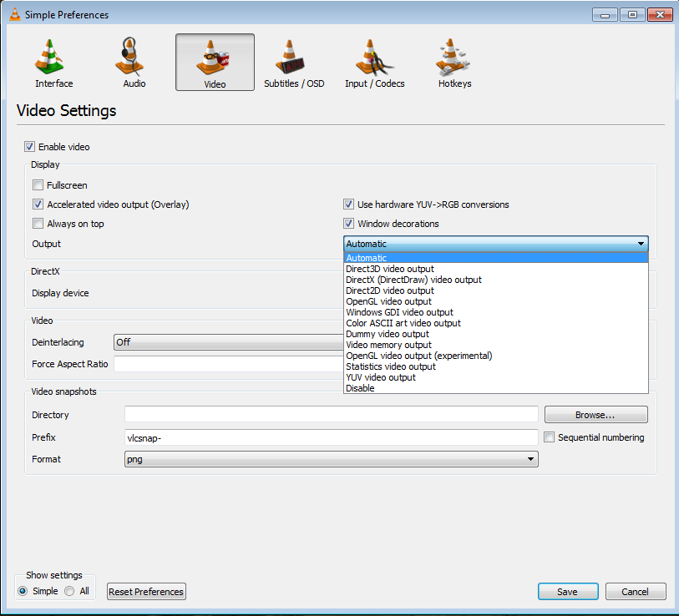Choose Direct2D video output

496,290
